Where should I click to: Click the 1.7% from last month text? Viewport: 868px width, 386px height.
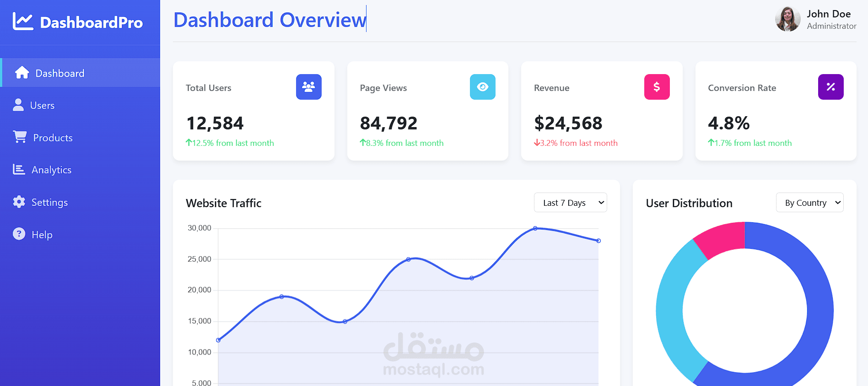pos(753,143)
